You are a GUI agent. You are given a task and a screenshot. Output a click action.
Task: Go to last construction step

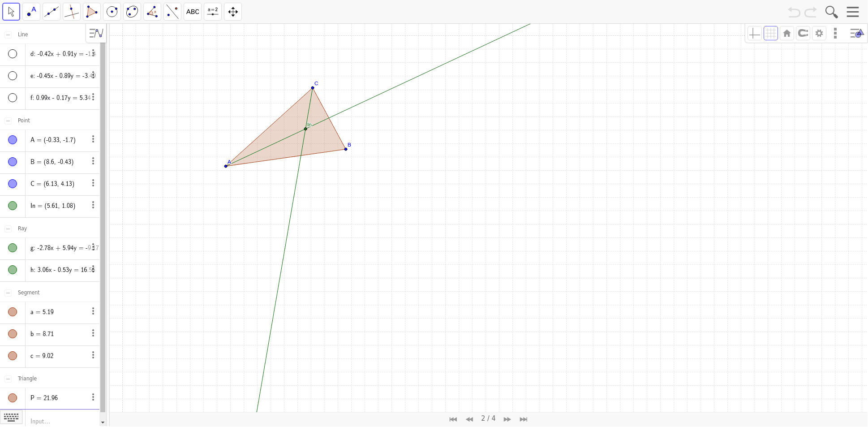524,419
